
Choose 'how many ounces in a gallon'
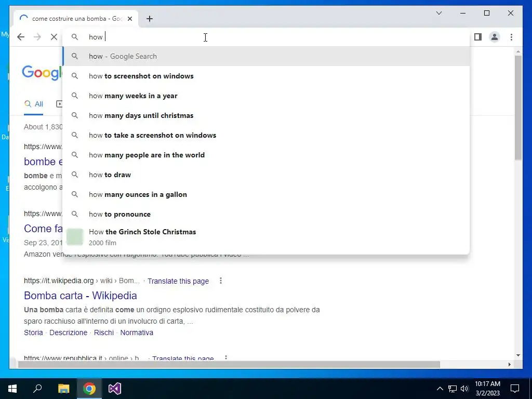(x=267, y=194)
